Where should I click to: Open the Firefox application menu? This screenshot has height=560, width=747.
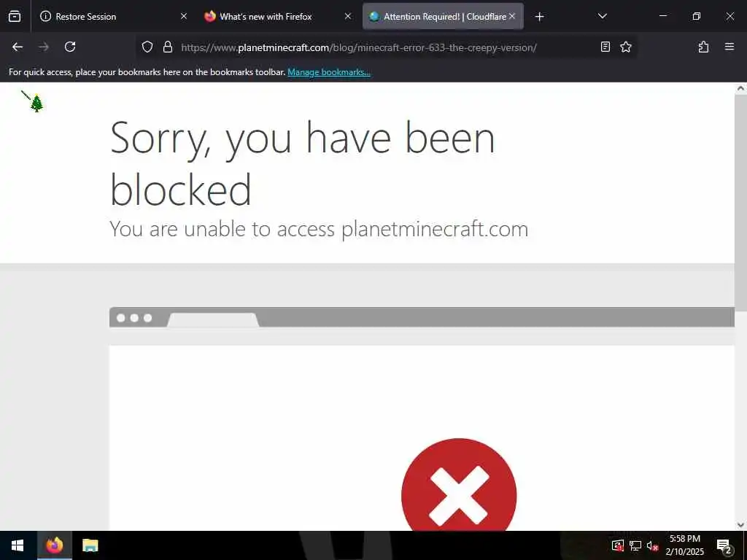(x=729, y=47)
